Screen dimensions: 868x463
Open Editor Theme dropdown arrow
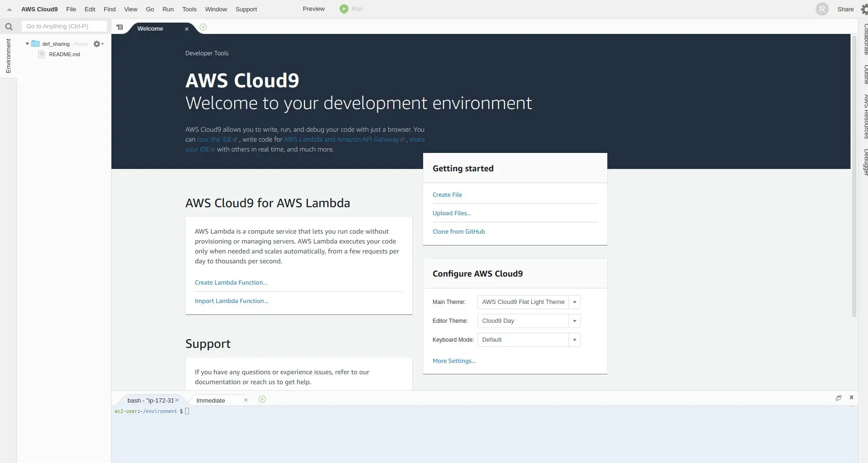tap(575, 321)
